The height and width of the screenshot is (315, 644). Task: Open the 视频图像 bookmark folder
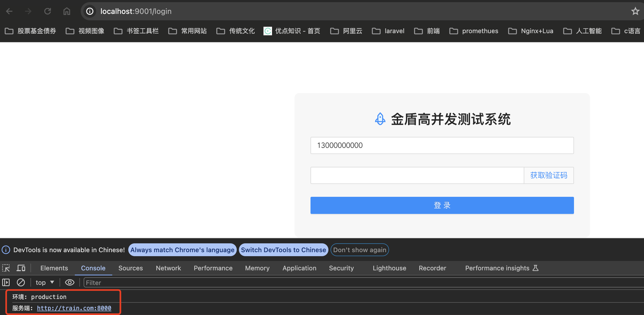(85, 31)
